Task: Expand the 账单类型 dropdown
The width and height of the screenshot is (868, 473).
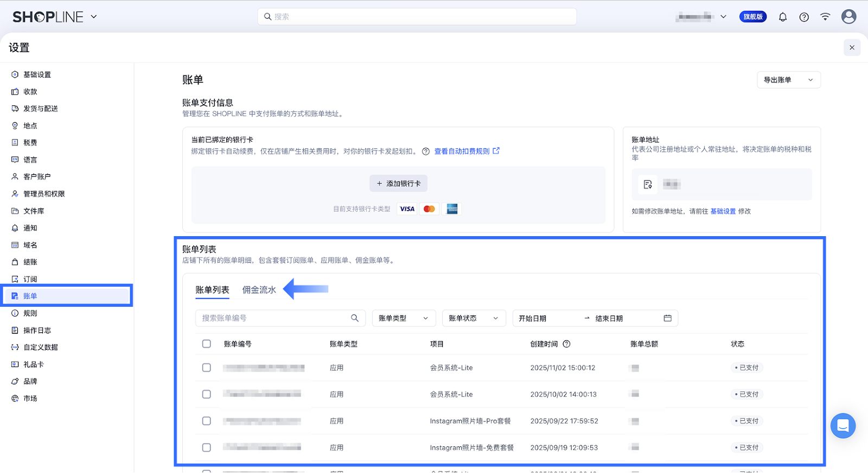Action: coord(403,318)
